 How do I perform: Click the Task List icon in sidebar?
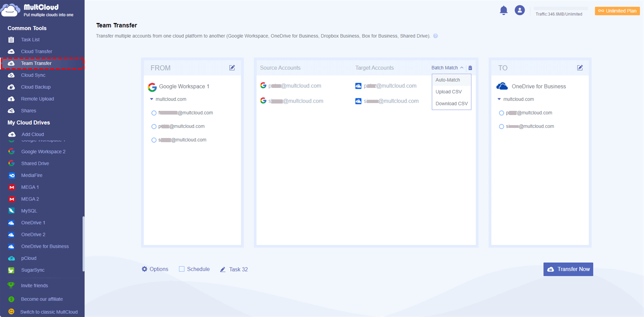11,40
